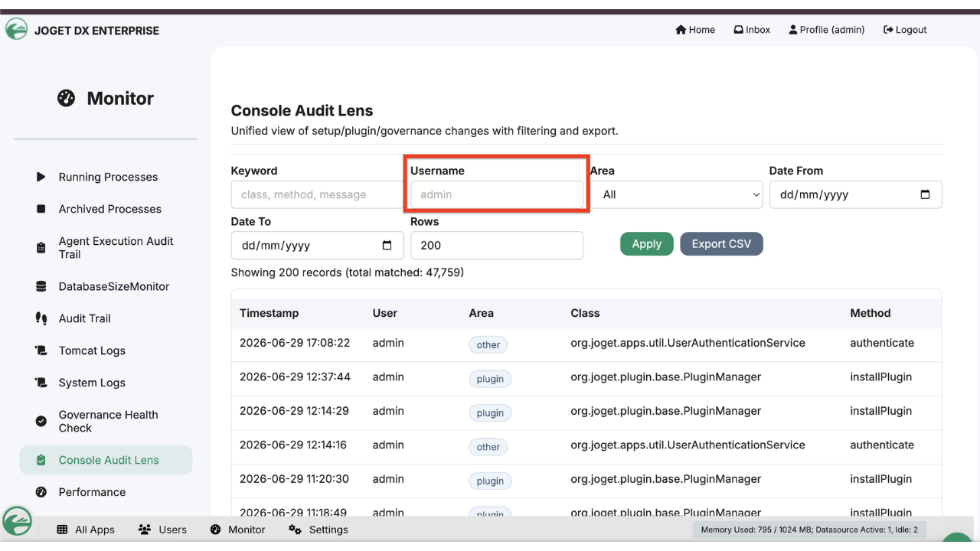Open Monitor in bottom bar
Viewport: 980px width, 551px height.
(238, 530)
